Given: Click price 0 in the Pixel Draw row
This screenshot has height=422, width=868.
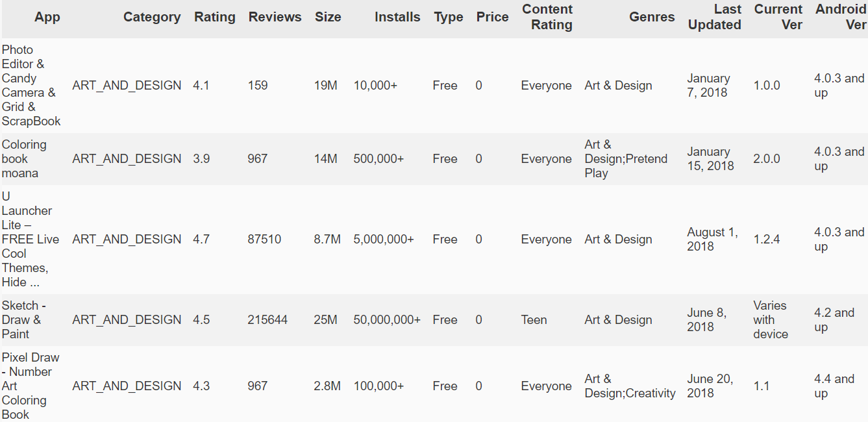Looking at the screenshot, I should [x=478, y=386].
